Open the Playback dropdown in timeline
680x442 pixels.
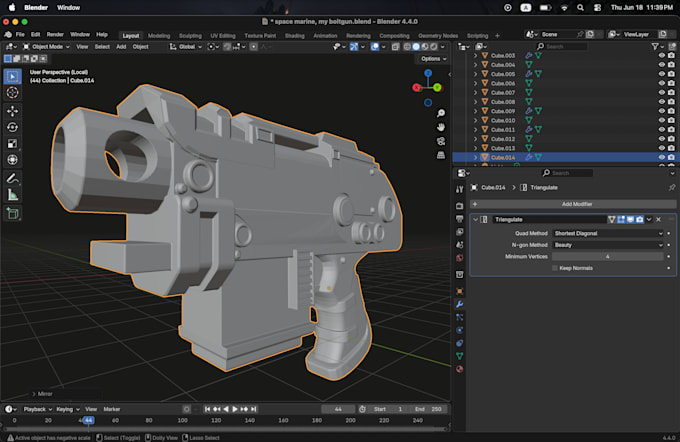tap(37, 409)
